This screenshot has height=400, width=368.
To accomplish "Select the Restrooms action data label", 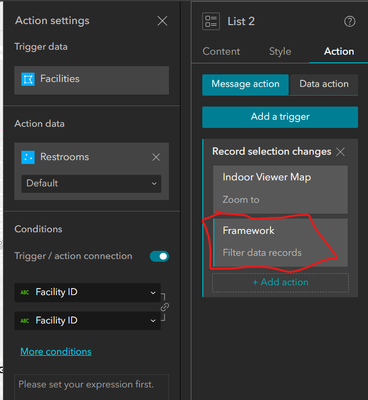I will click(x=64, y=157).
